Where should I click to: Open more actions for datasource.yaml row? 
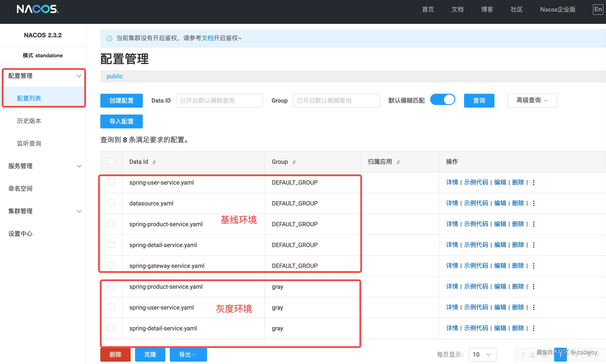pyautogui.click(x=534, y=203)
